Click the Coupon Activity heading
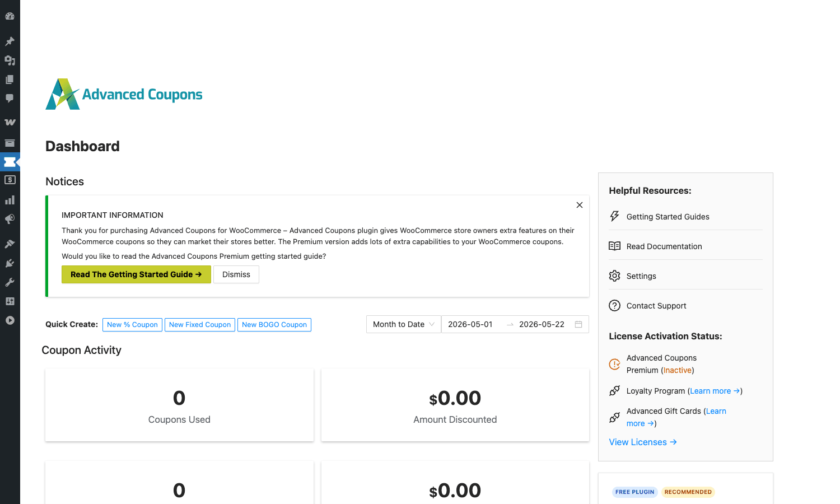 click(81, 350)
